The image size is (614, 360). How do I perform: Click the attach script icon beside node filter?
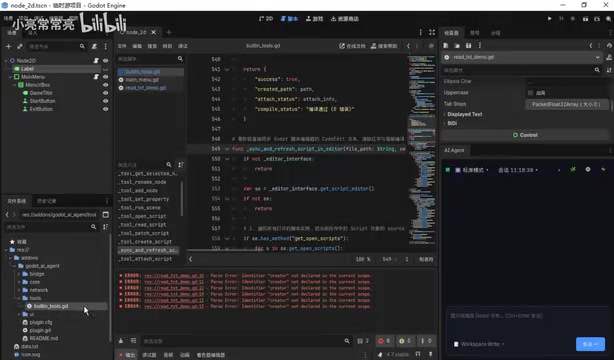[94, 46]
